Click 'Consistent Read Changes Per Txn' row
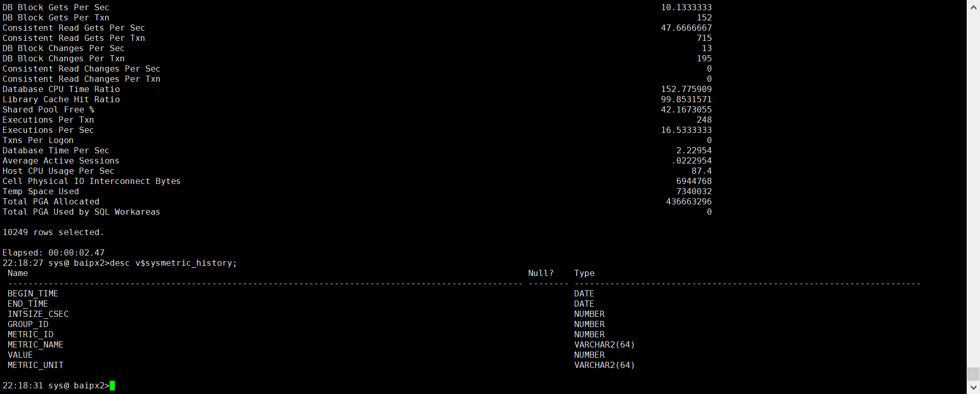The width and height of the screenshot is (980, 394). [357, 79]
